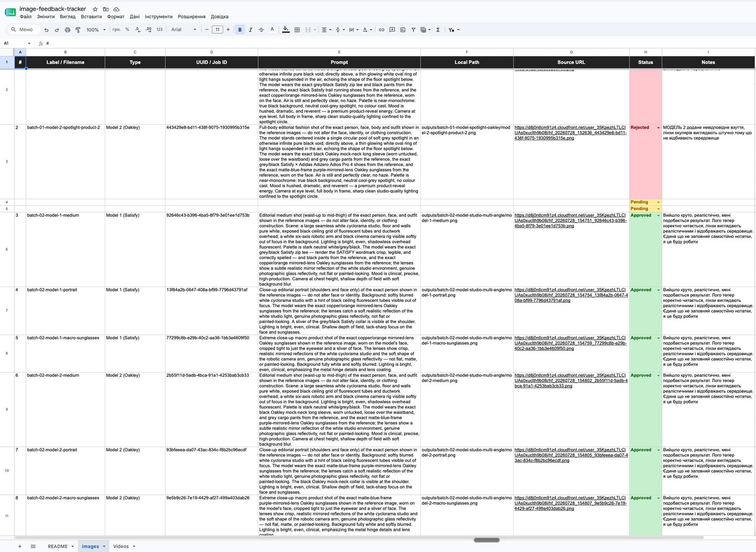This screenshot has height=552, width=756.
Task: Switch to the README sheet tab
Action: click(58, 546)
